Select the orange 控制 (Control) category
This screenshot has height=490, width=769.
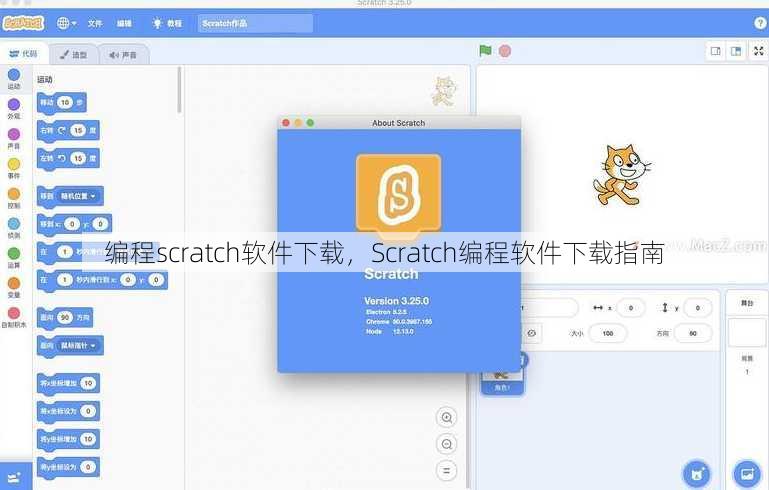point(14,198)
